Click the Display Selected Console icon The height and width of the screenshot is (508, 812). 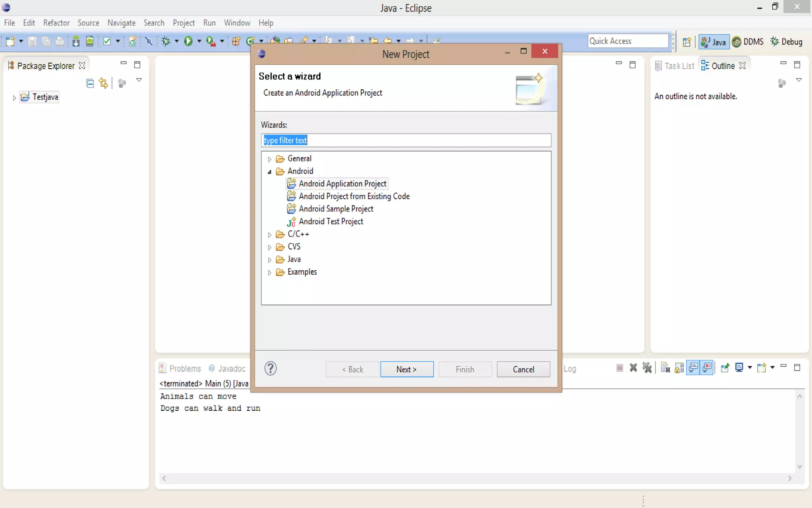[739, 368]
